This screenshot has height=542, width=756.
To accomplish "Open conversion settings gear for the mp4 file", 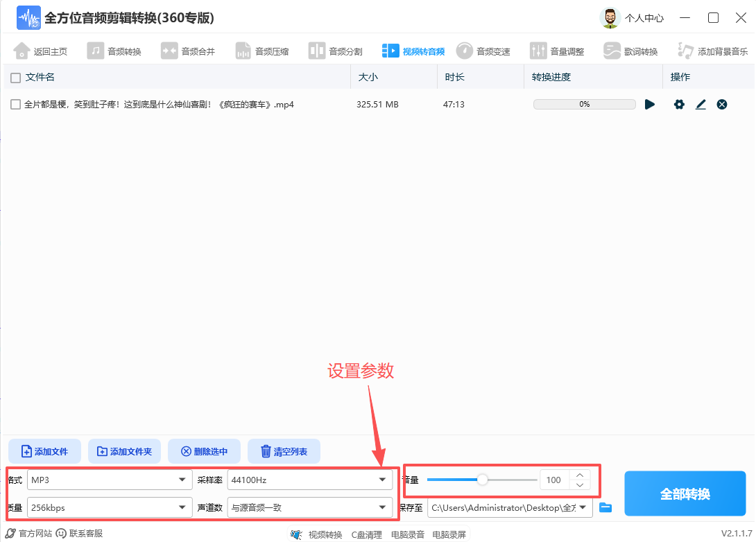I will click(678, 104).
